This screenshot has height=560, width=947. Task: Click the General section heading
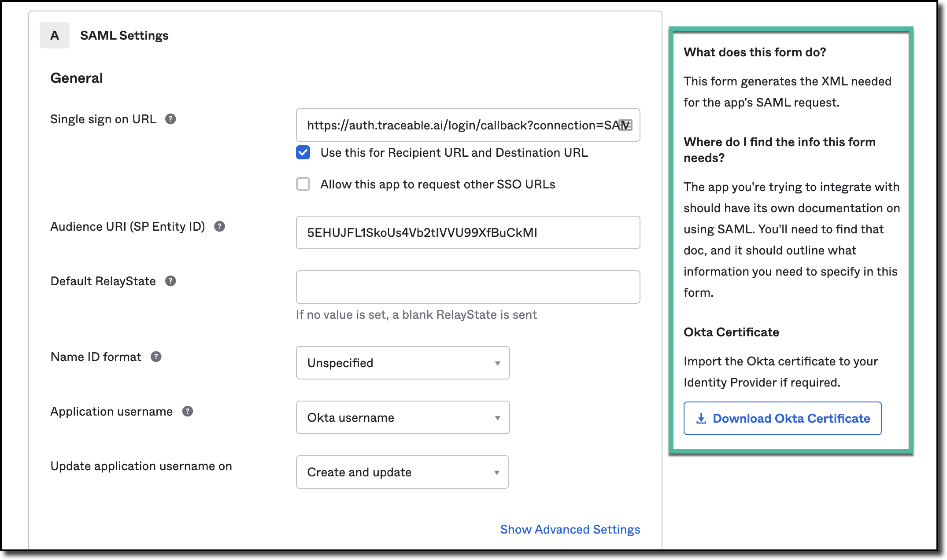(77, 78)
